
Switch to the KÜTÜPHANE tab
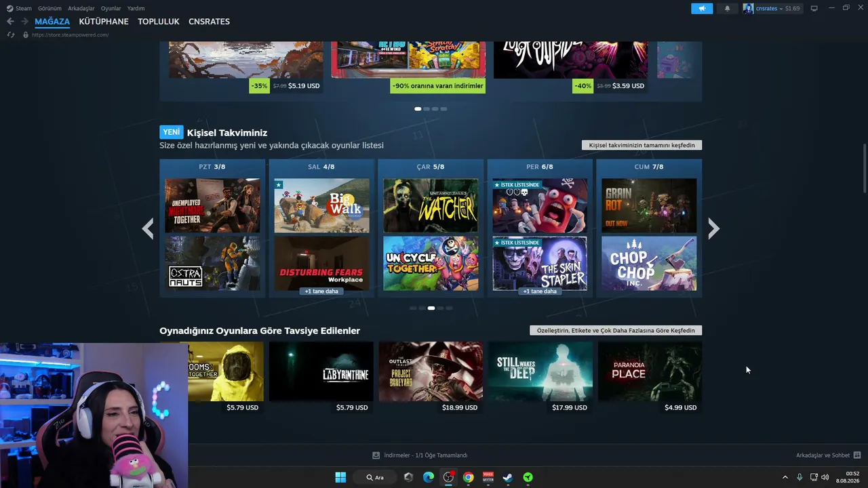(104, 22)
